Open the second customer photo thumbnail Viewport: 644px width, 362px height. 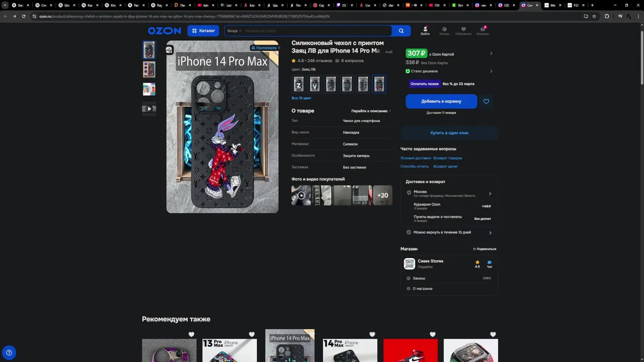(x=321, y=195)
